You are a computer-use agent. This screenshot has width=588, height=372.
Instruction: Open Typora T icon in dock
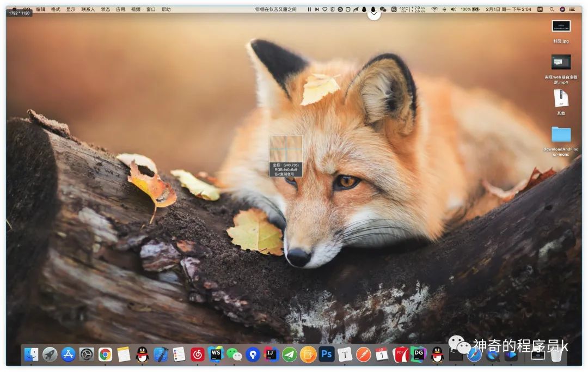(x=345, y=355)
